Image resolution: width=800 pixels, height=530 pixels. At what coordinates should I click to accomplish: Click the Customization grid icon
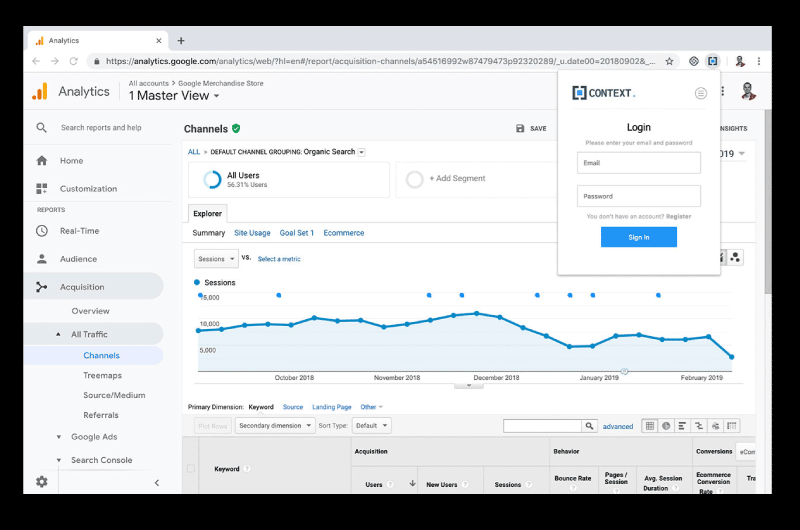coord(42,189)
